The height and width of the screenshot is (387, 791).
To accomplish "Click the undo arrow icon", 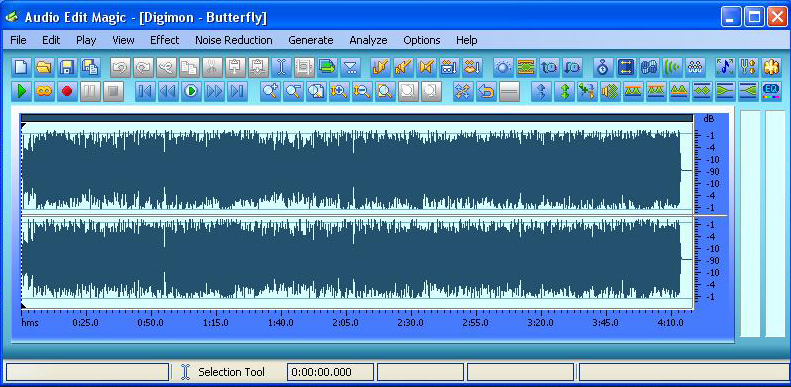I will pyautogui.click(x=121, y=67).
